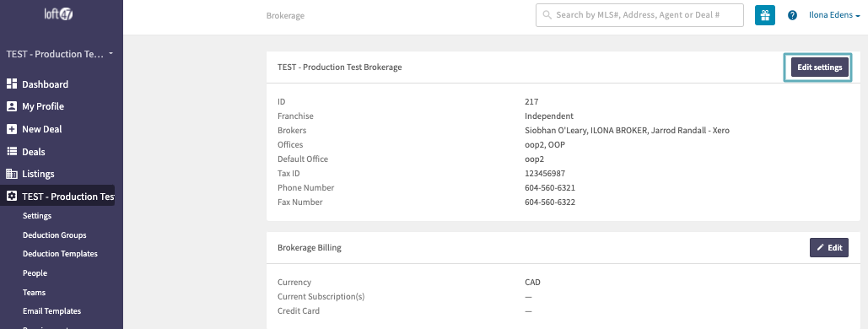Click the Edit settings button
The height and width of the screenshot is (329, 868).
pos(819,67)
